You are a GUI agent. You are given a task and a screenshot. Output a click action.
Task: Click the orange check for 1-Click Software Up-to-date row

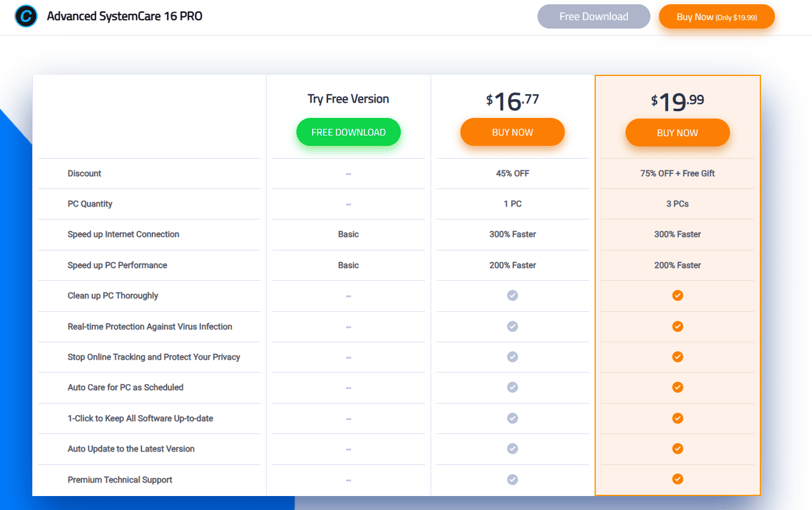[678, 418]
